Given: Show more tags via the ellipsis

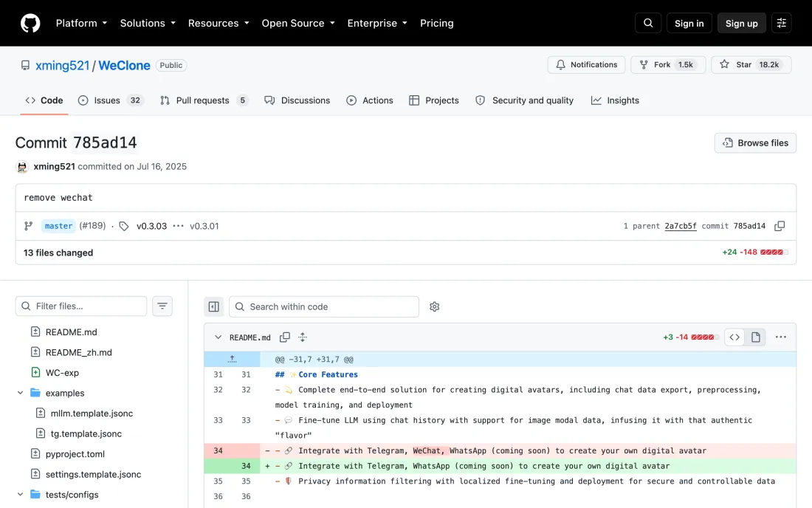Looking at the screenshot, I should click(178, 226).
